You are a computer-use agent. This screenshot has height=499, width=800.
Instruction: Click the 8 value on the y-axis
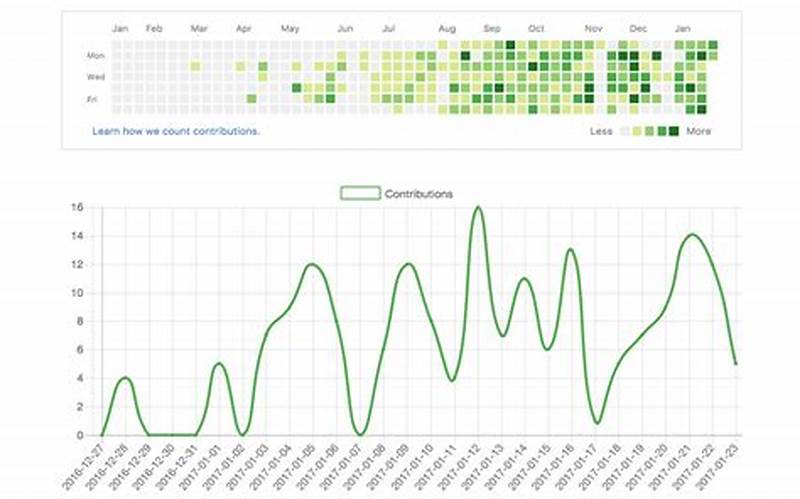[x=80, y=321]
